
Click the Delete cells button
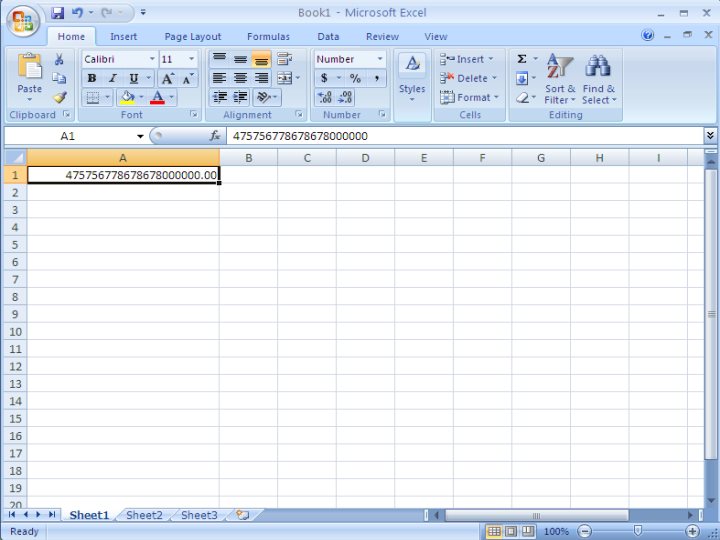pos(469,79)
